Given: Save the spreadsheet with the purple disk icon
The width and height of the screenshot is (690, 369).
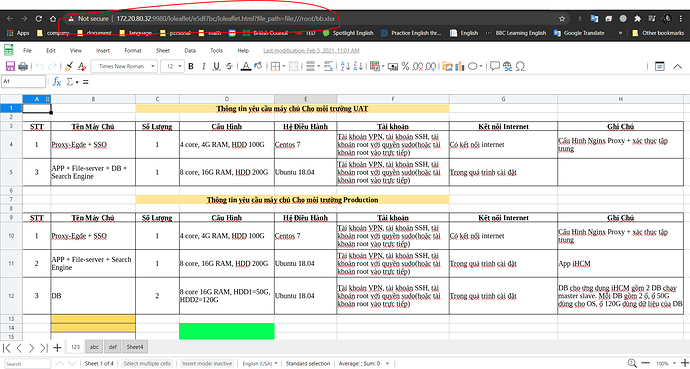Looking at the screenshot, I should tap(10, 66).
